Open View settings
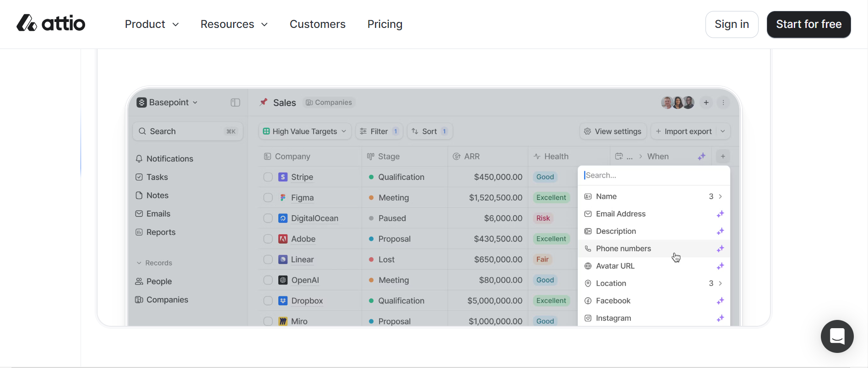This screenshot has width=868, height=368. (613, 131)
